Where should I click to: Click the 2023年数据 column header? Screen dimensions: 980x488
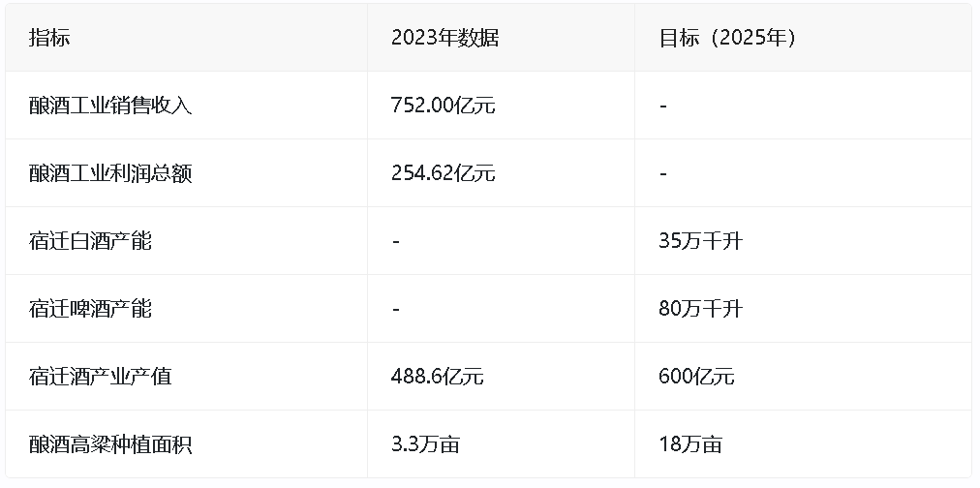444,38
